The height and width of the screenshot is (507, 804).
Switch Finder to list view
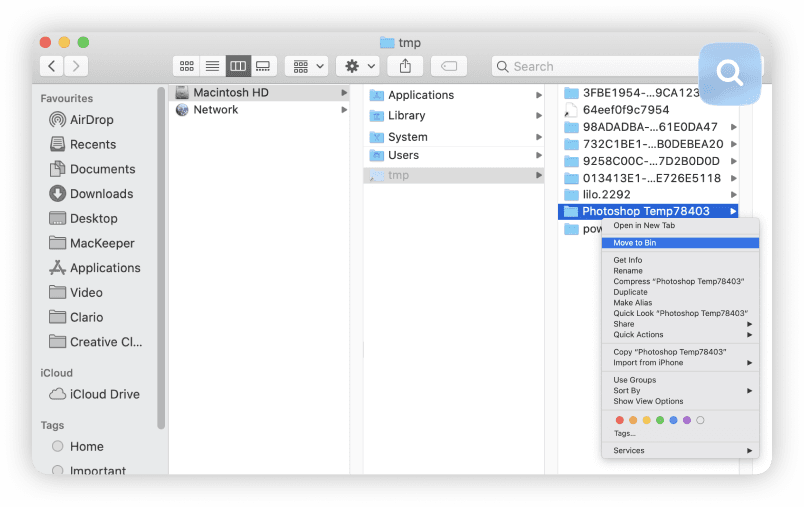point(212,66)
